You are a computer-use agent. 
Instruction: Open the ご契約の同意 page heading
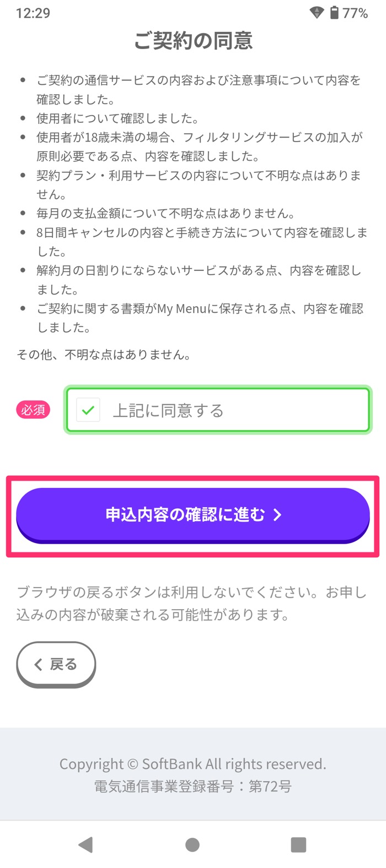coord(192,42)
